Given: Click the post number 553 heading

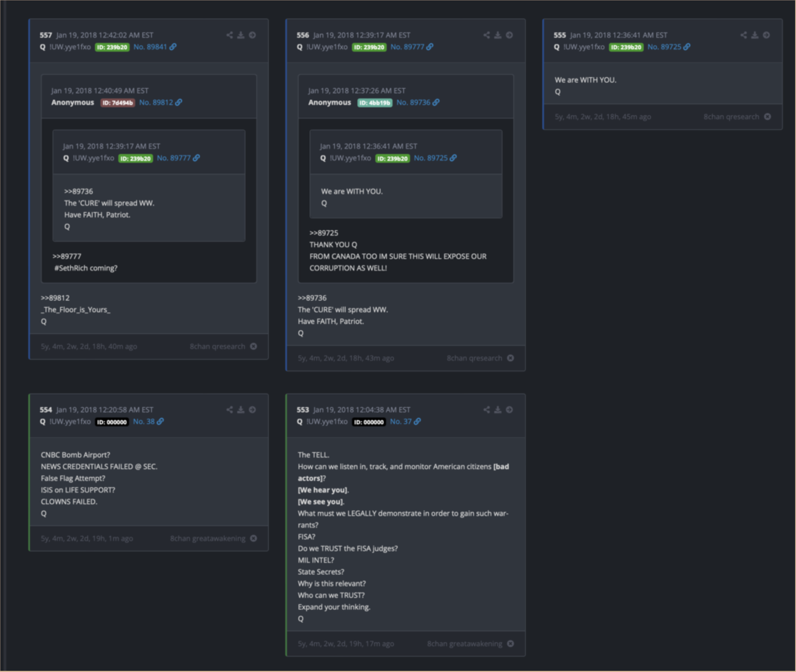Looking at the screenshot, I should [x=303, y=409].
